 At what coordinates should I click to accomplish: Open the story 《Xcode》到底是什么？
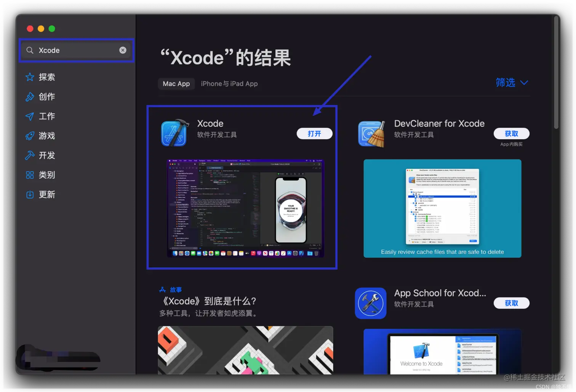[x=209, y=301]
